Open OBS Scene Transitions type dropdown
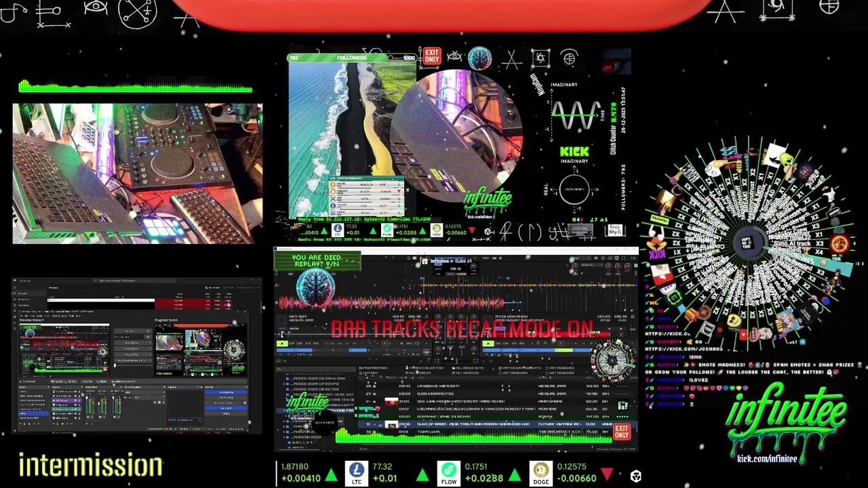This screenshot has width=868, height=488. pyautogui.click(x=145, y=392)
